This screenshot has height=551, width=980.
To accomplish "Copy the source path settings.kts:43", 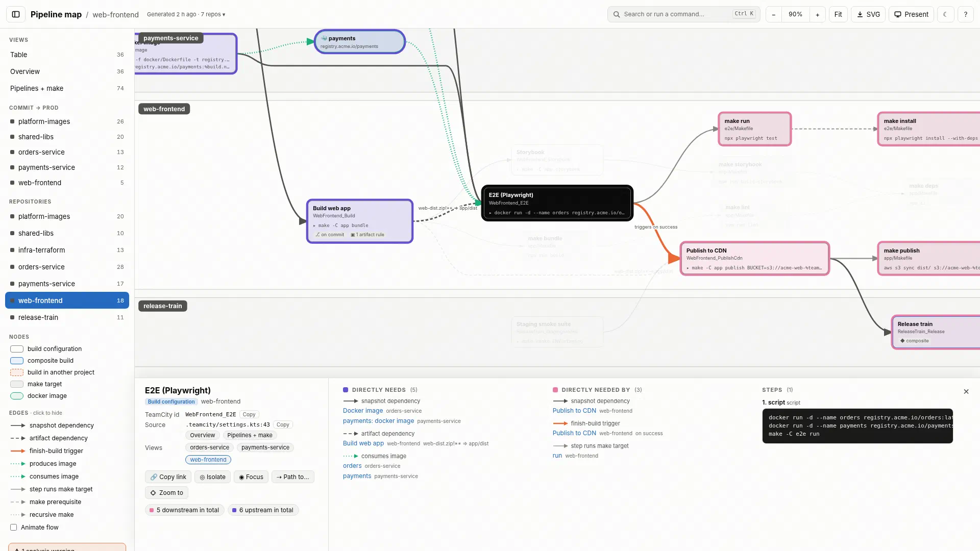I will click(x=283, y=424).
